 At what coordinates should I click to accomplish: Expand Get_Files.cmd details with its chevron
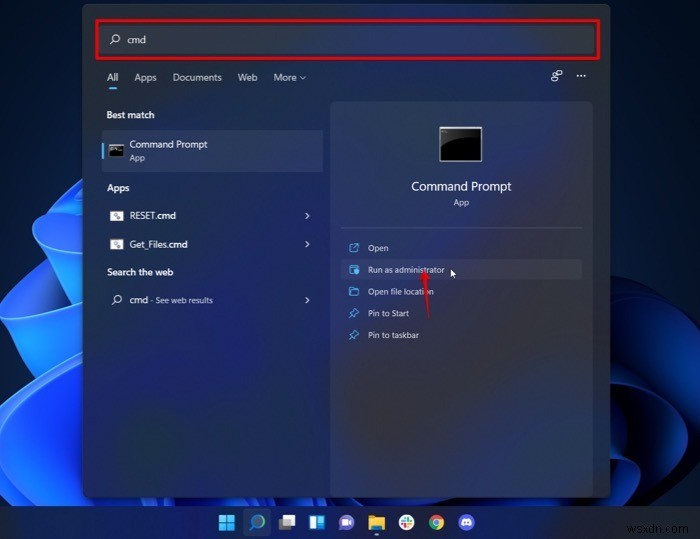click(x=307, y=244)
